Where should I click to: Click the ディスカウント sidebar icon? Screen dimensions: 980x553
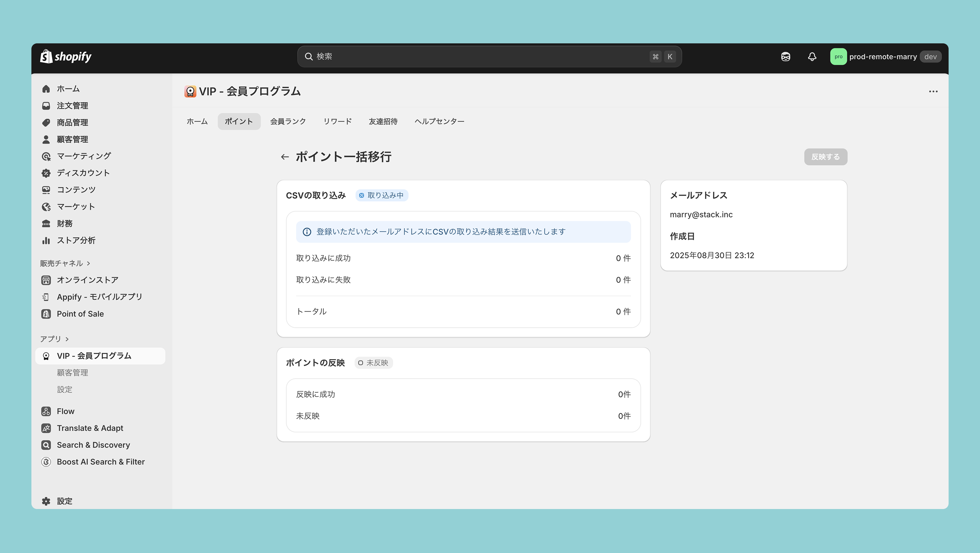[46, 173]
